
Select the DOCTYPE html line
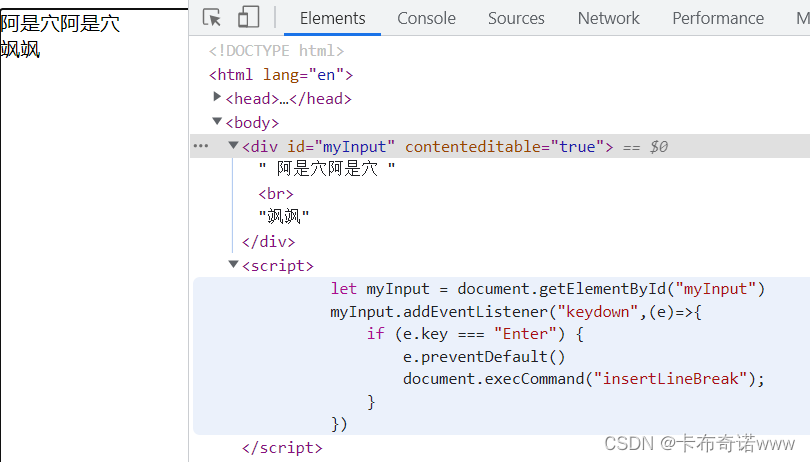[276, 51]
